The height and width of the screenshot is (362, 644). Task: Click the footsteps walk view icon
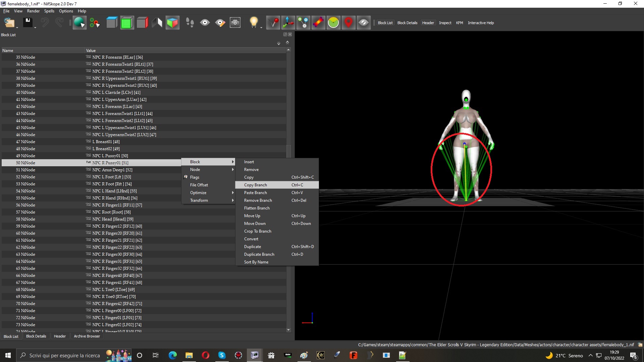coord(190,23)
